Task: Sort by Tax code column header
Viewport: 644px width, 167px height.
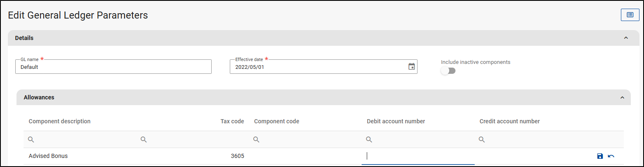Action: pyautogui.click(x=232, y=121)
